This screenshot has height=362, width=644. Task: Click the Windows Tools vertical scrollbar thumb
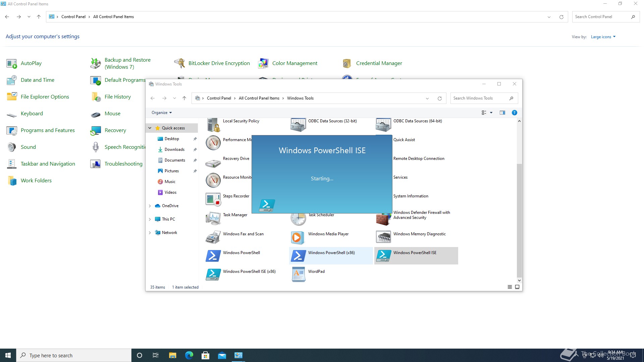(x=519, y=221)
